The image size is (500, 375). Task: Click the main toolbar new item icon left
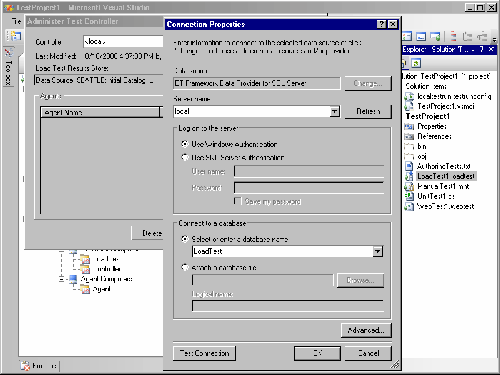point(15,36)
